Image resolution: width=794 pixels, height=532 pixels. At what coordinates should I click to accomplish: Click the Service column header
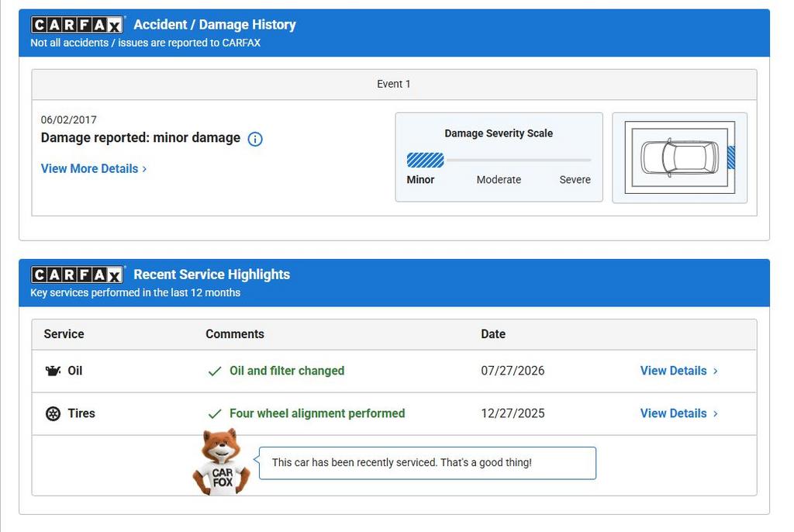64,334
